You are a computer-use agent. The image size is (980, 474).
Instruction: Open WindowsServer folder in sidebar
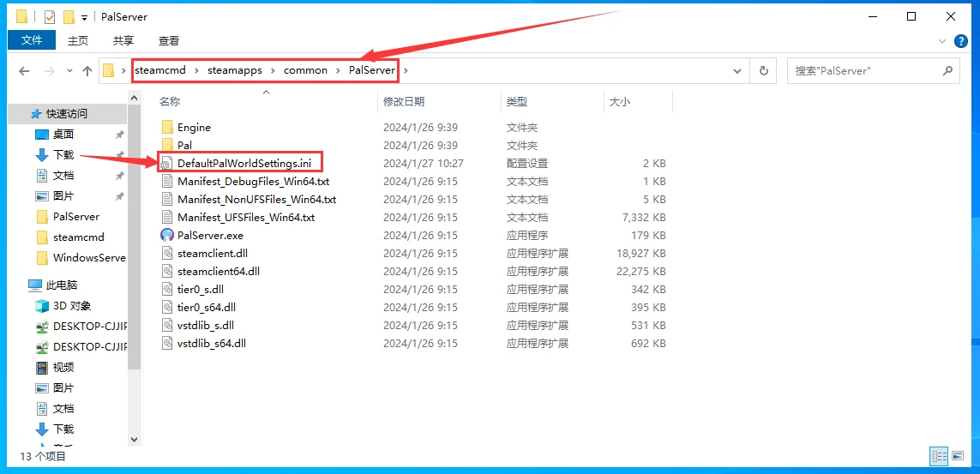pos(89,258)
